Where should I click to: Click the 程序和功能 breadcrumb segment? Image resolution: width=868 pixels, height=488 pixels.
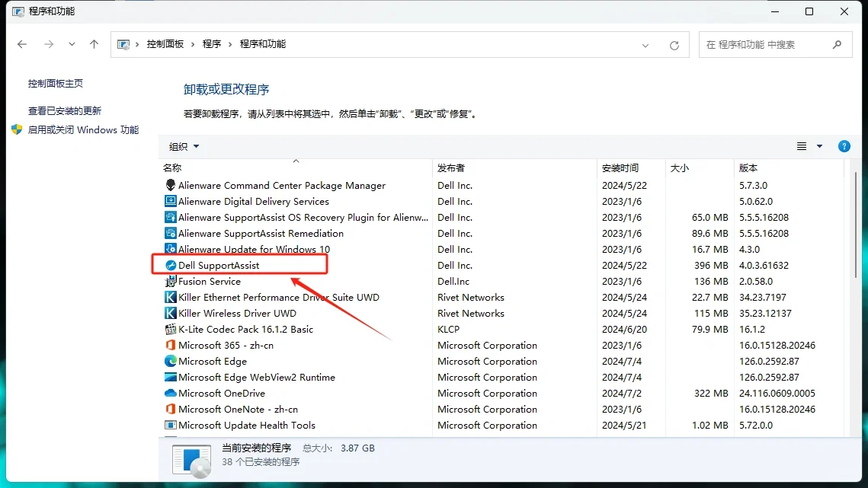[263, 44]
